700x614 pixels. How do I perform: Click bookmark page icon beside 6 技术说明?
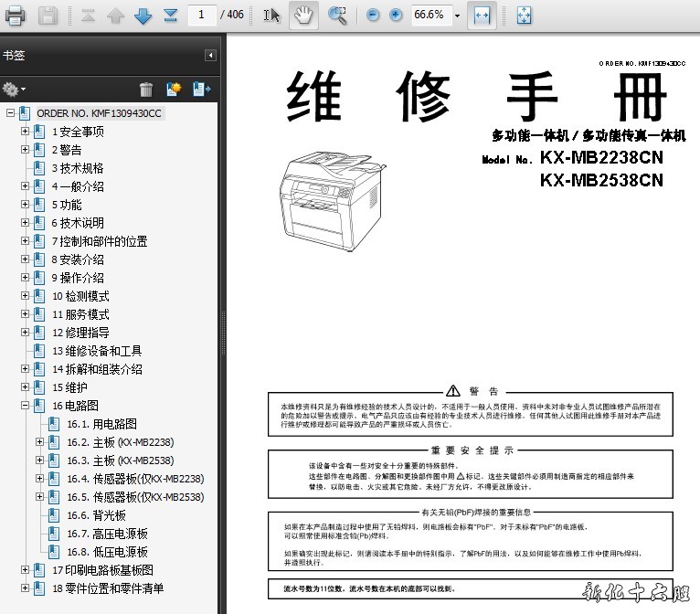[x=39, y=223]
